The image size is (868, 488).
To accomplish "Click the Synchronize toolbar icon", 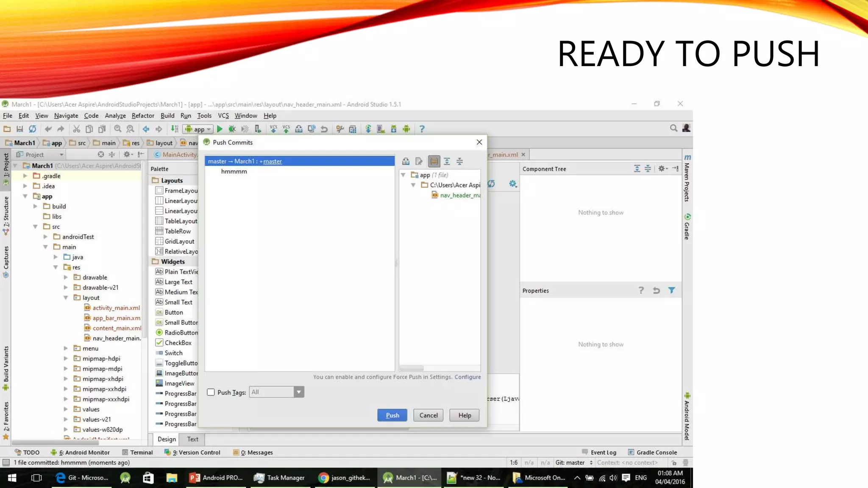I will (33, 129).
